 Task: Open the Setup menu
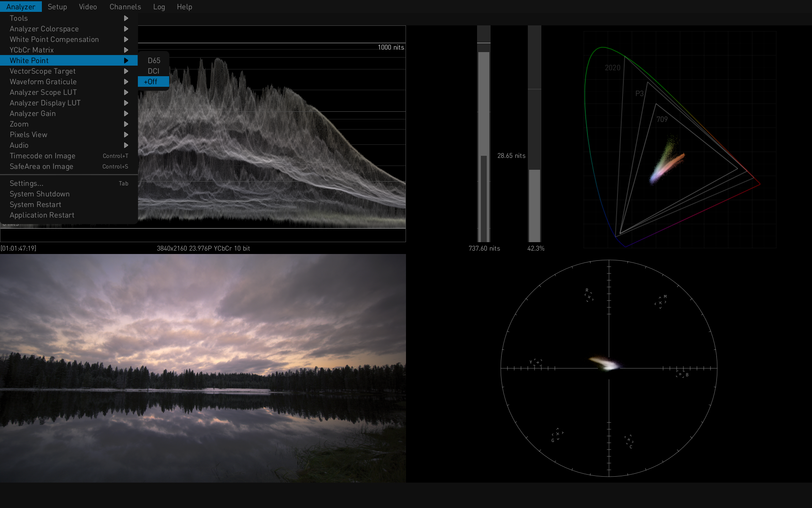pyautogui.click(x=57, y=7)
